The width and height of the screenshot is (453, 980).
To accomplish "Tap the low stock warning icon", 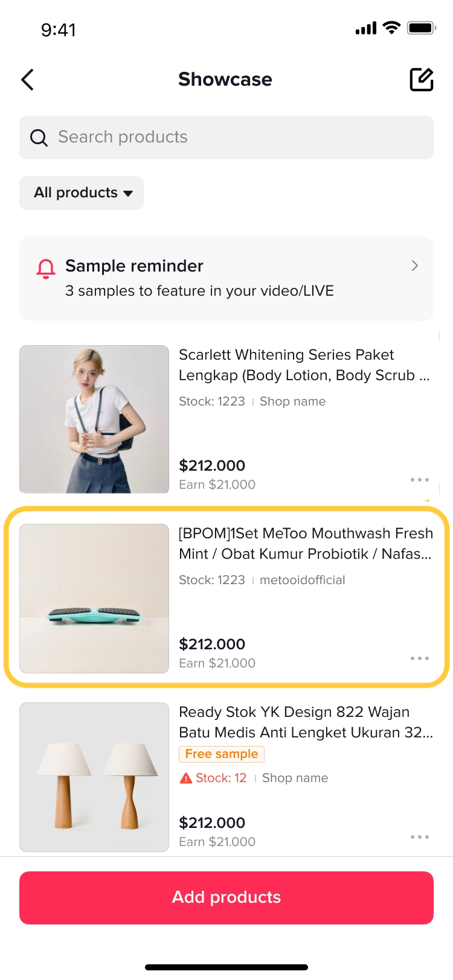I will pos(186,778).
